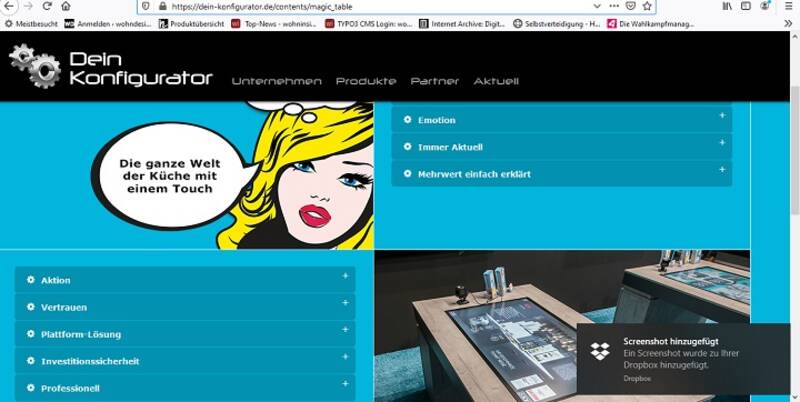
Task: Reload the current page
Action: point(47,6)
